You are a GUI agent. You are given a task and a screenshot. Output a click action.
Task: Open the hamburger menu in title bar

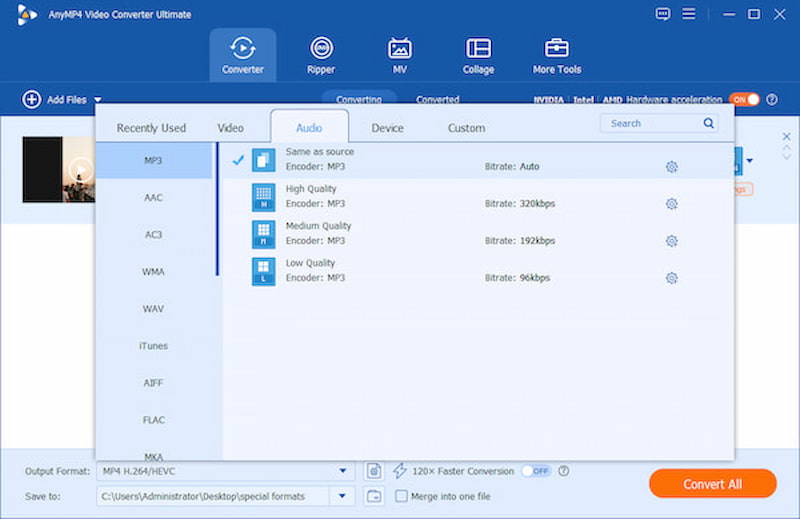[x=689, y=14]
